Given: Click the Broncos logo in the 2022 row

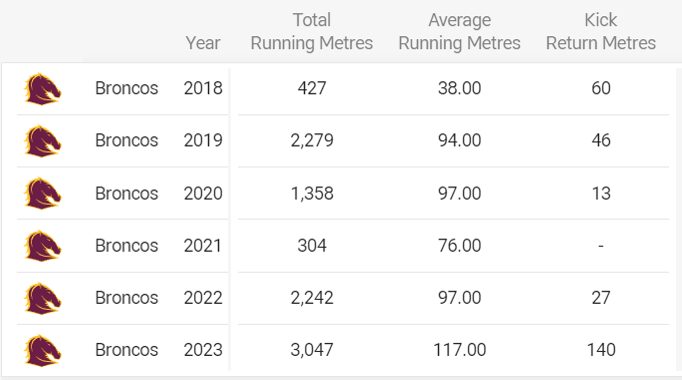Looking at the screenshot, I should point(42,299).
